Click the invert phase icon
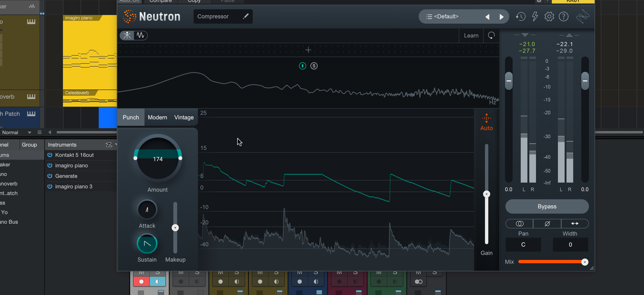 (x=547, y=223)
